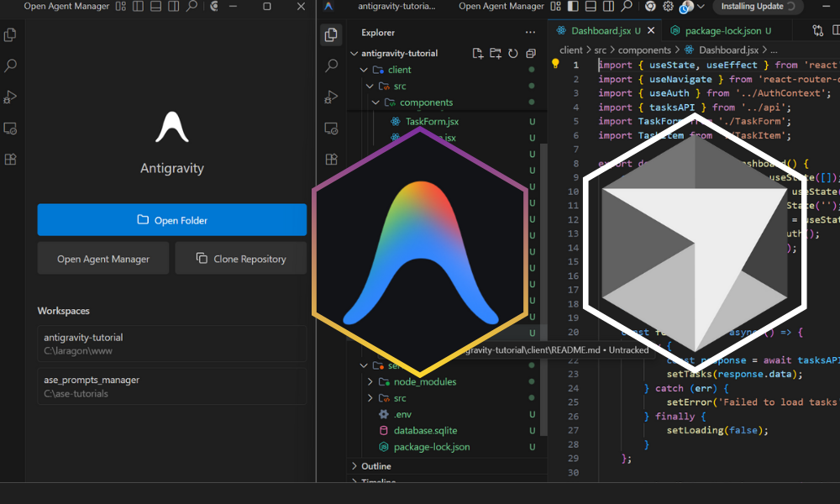Click the Clone Repository button
The image size is (840, 504).
(x=241, y=259)
